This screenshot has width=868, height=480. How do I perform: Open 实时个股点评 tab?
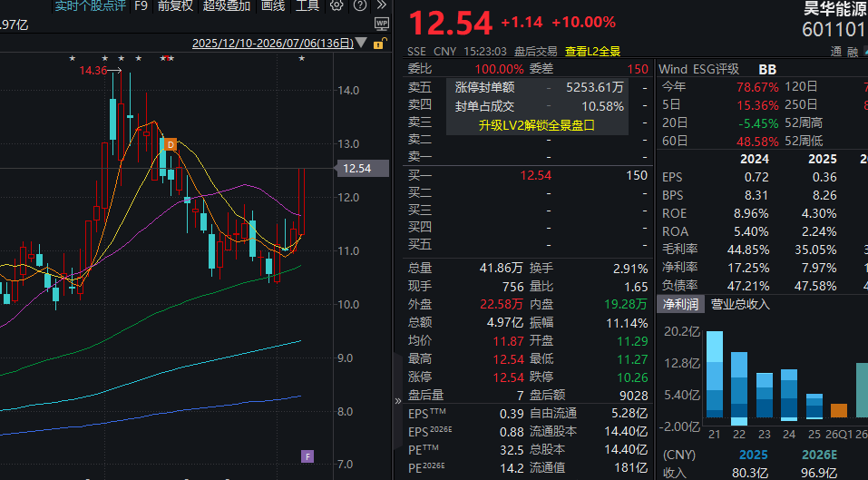pyautogui.click(x=90, y=6)
